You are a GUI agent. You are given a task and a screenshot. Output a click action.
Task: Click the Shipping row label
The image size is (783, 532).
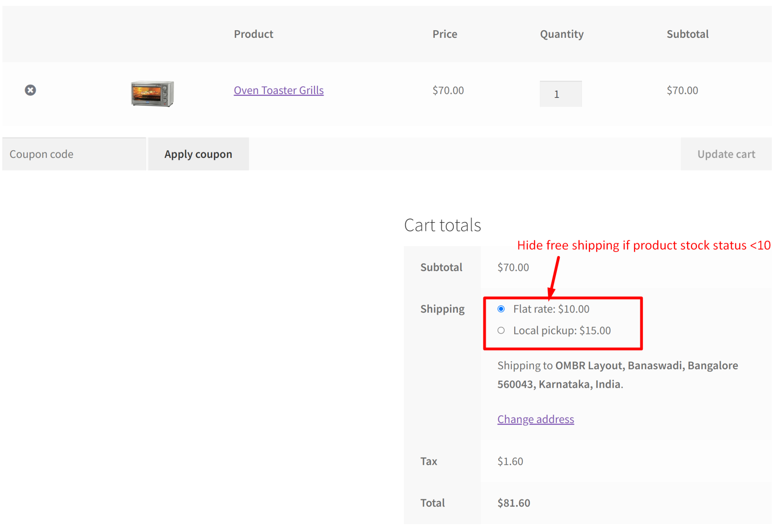click(x=442, y=308)
